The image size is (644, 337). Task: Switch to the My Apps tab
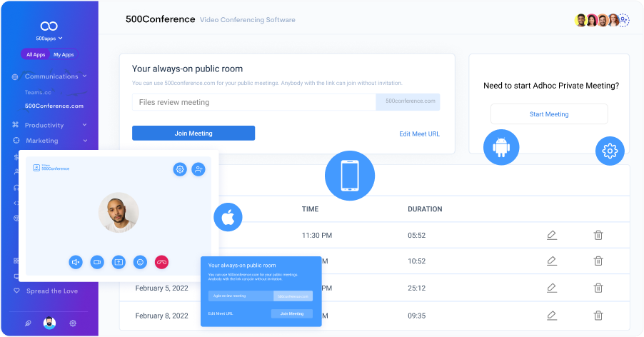point(64,55)
